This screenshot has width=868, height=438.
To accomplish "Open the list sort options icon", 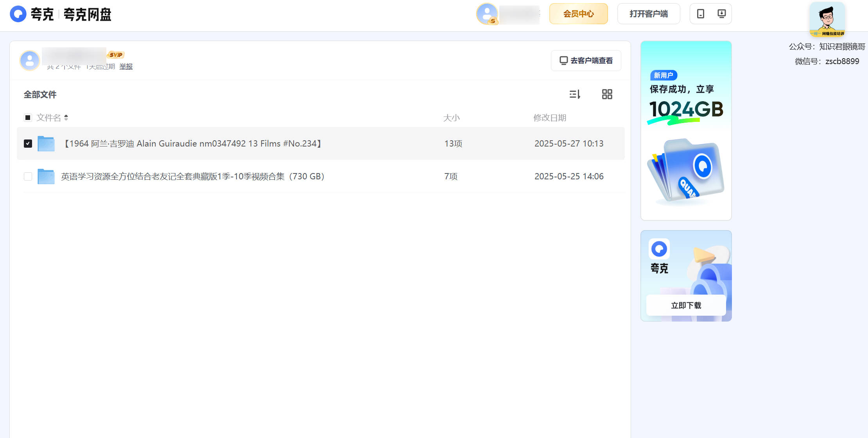I will coord(575,94).
